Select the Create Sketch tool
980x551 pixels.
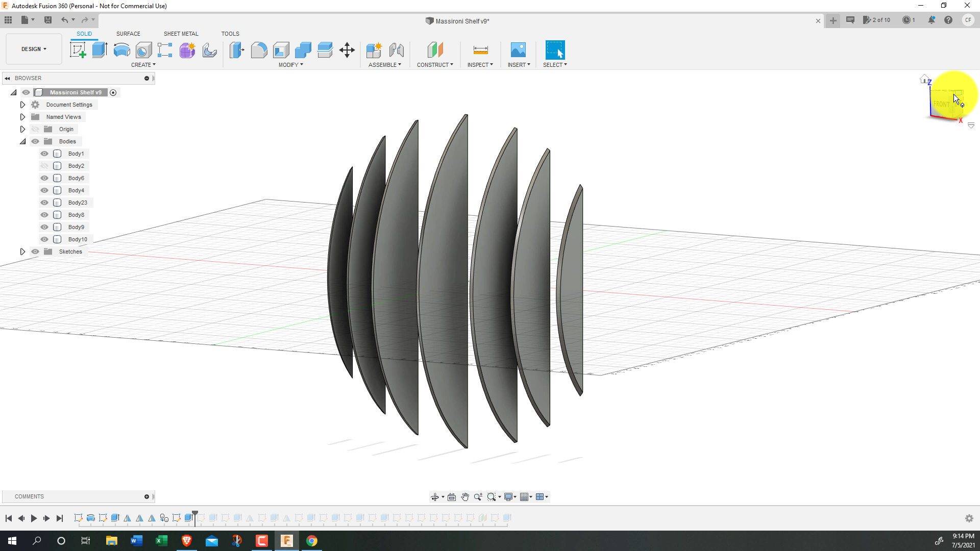click(78, 50)
